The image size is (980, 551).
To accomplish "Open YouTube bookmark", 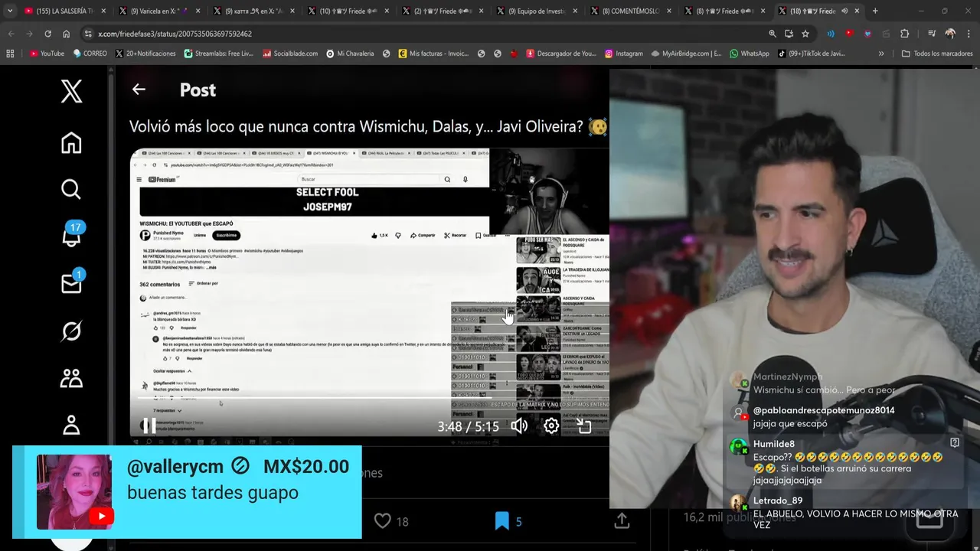I will [x=47, y=54].
